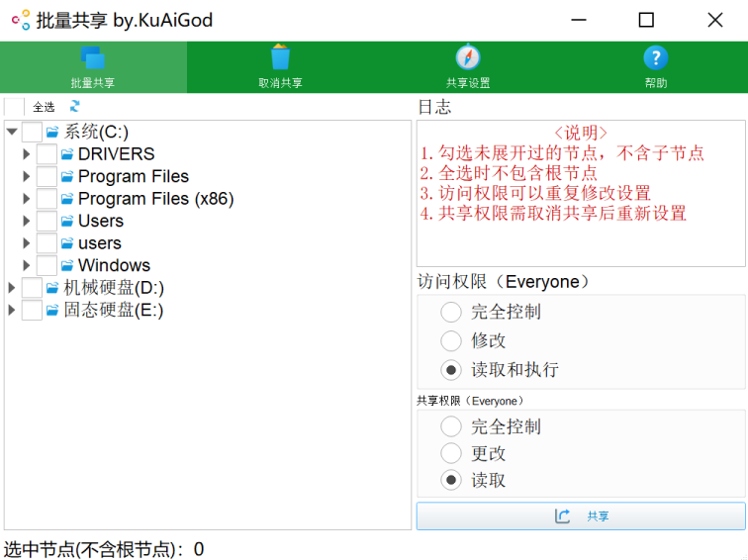Check the 系统(C:) checkbox
This screenshot has height=560, width=748.
tap(32, 132)
